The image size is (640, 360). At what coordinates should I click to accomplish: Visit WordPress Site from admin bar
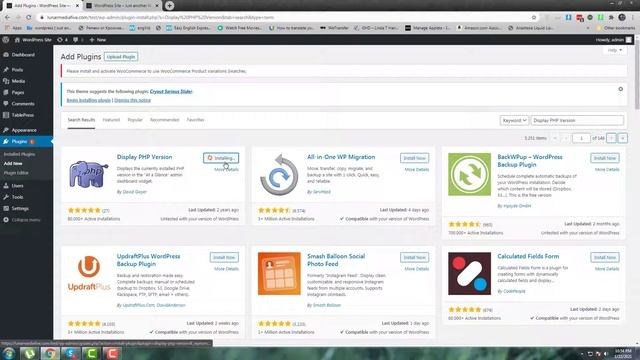[x=33, y=40]
